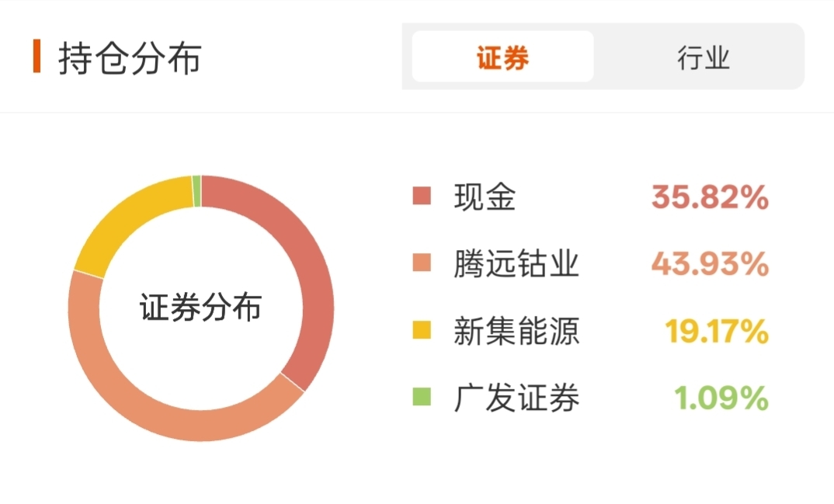Click the 19.17% percentage value
Image resolution: width=834 pixels, height=504 pixels.
[717, 331]
